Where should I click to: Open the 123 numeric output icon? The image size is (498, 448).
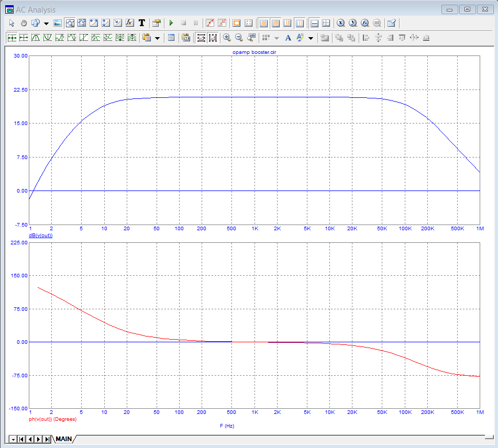pos(186,38)
